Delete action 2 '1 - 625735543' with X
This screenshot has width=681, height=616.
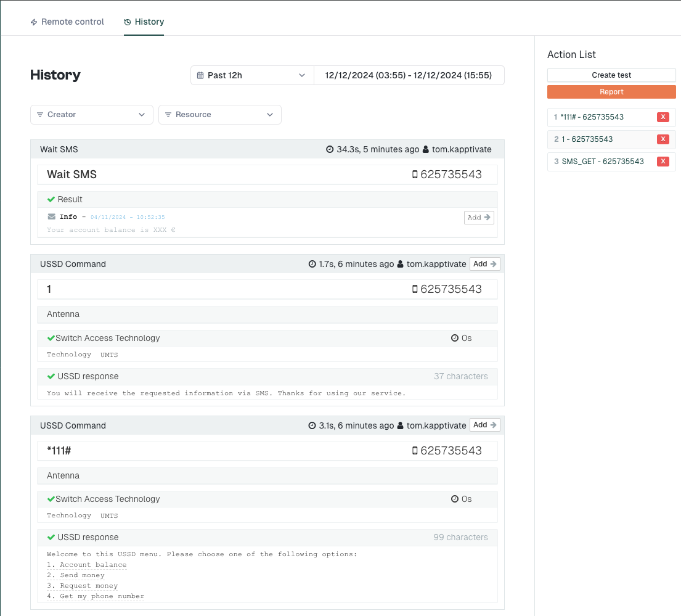tap(663, 139)
